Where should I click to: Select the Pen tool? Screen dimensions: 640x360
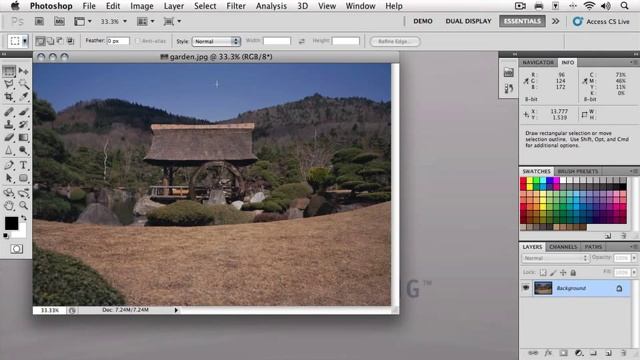click(9, 165)
